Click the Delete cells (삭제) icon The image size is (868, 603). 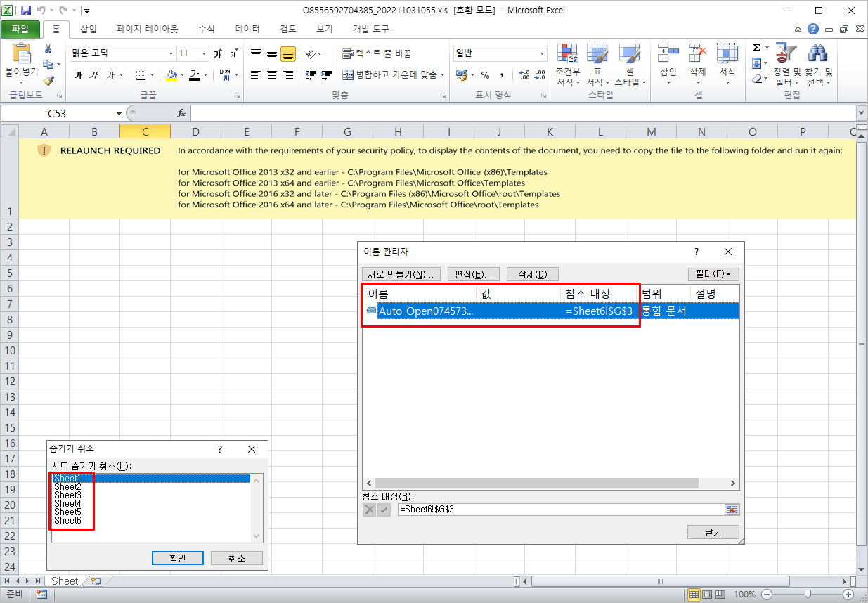[x=697, y=54]
